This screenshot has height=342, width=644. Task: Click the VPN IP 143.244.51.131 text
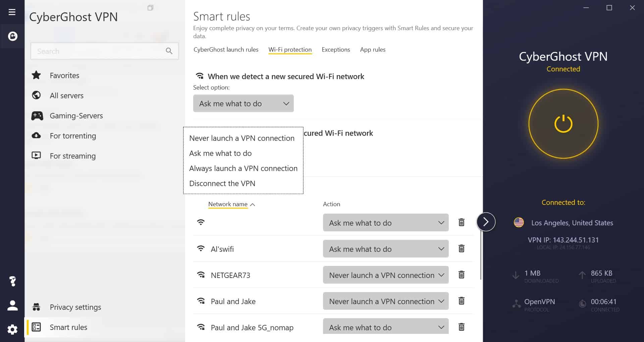[x=563, y=240]
